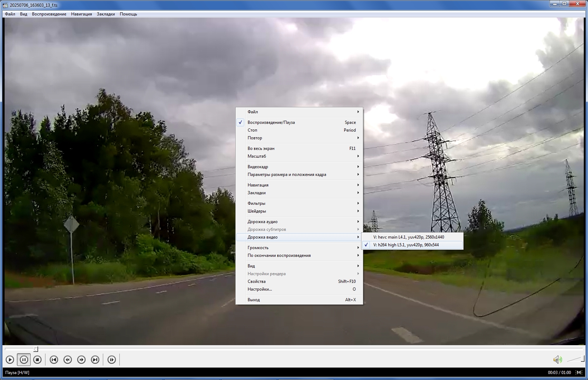Click the volume slider
This screenshot has height=380, width=588.
575,359
